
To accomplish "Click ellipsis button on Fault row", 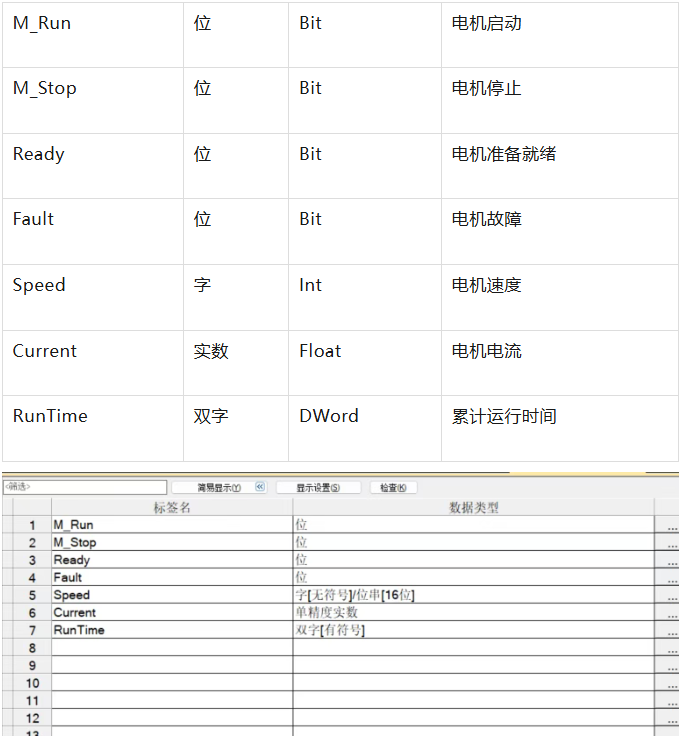I will tap(671, 578).
